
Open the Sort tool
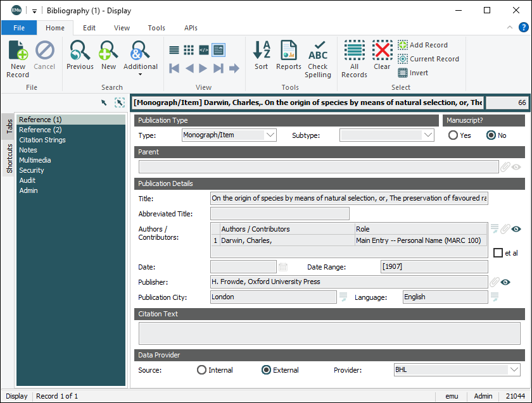coord(261,56)
